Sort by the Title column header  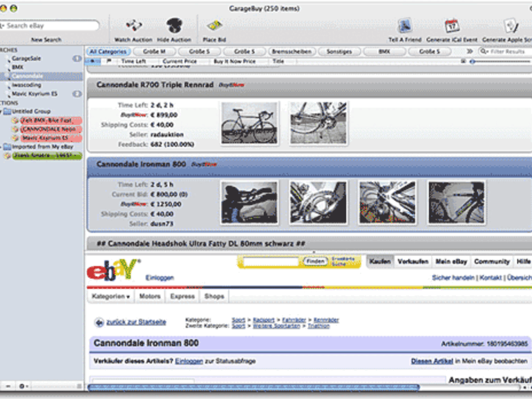tap(278, 61)
